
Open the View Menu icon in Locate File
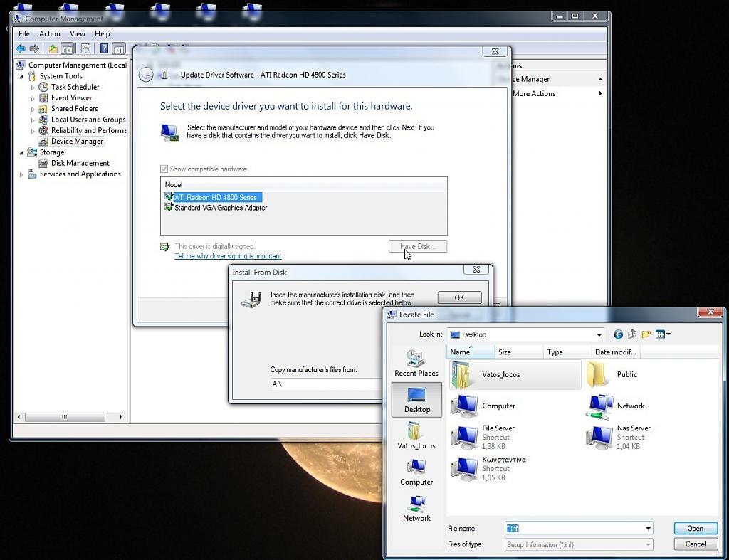coord(663,334)
